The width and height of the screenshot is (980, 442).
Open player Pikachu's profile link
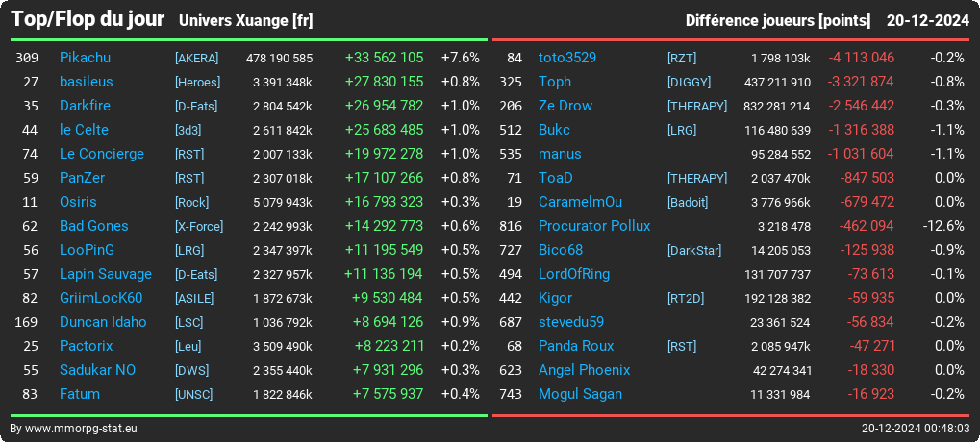[85, 58]
